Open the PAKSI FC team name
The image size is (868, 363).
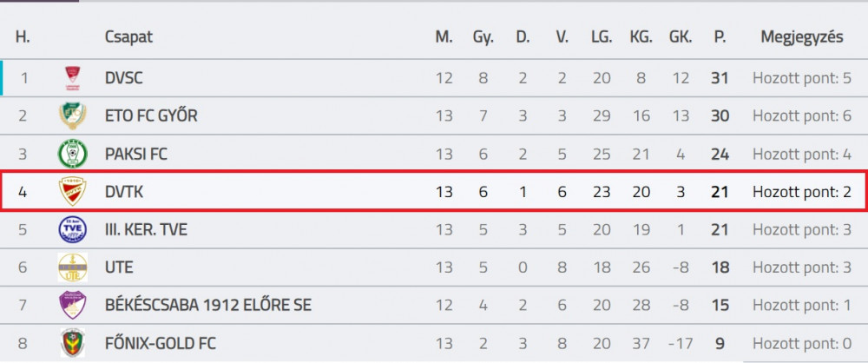click(x=135, y=154)
